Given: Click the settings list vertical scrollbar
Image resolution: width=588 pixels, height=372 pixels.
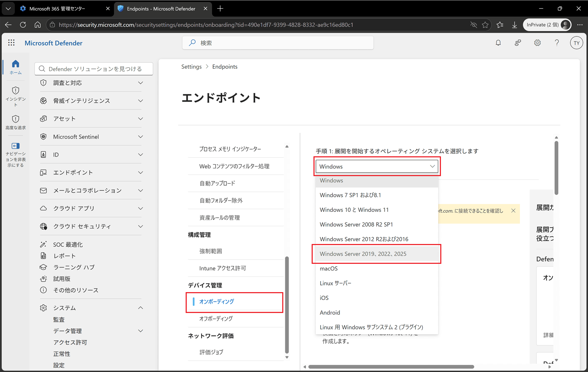Looking at the screenshot, I should 287,305.
